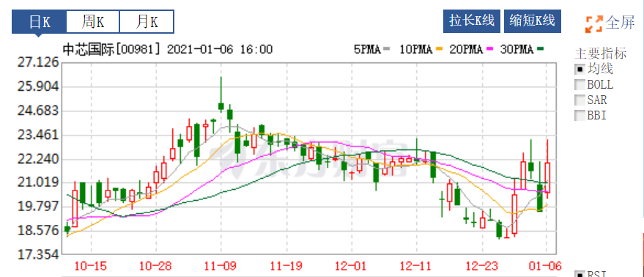Click the 全屏 fullscreen text link
The image size is (644, 277).
click(x=620, y=23)
